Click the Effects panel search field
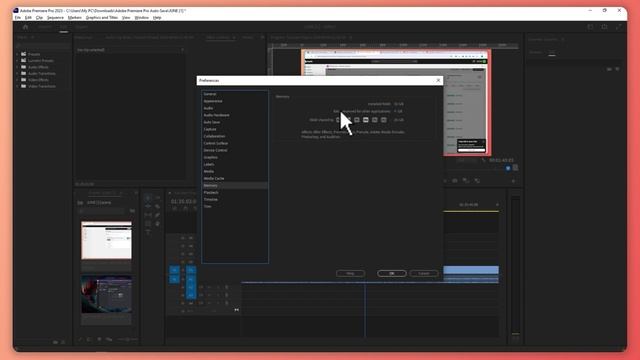Image resolution: width=640 pixels, height=360 pixels. (x=43, y=45)
